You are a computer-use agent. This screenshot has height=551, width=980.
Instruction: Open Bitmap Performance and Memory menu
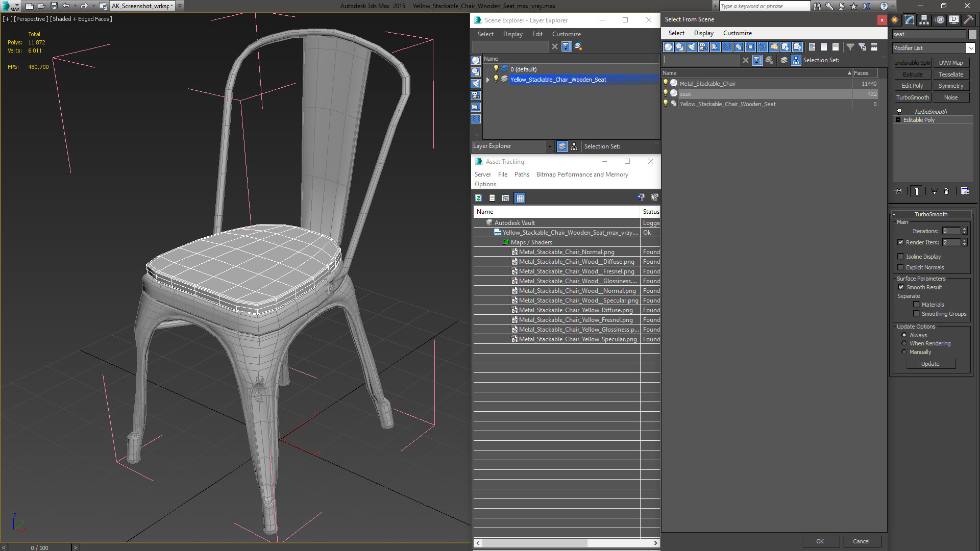point(582,174)
